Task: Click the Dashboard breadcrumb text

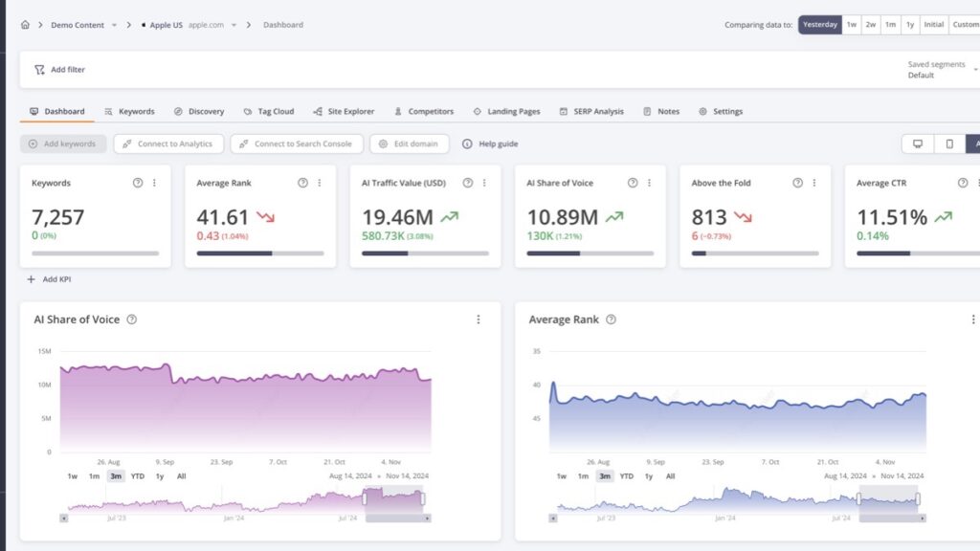Action: [283, 25]
